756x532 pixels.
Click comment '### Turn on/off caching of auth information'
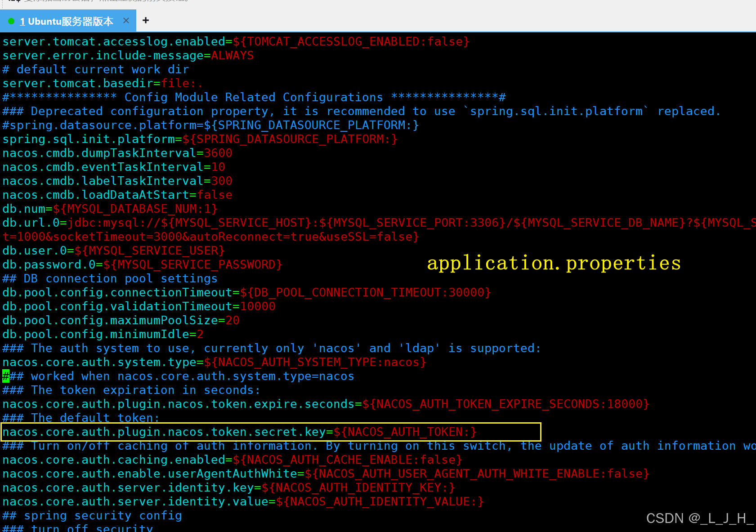tap(379, 446)
